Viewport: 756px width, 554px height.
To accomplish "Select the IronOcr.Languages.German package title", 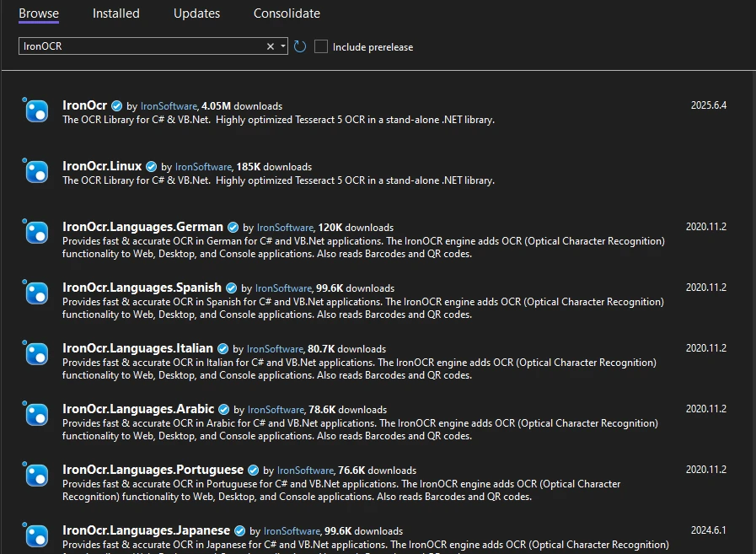I will coord(142,227).
